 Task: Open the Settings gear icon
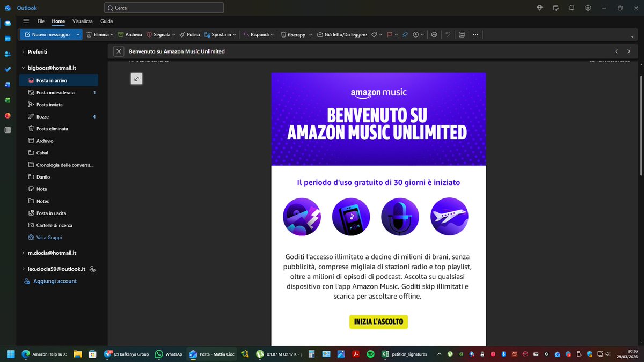pos(588,8)
